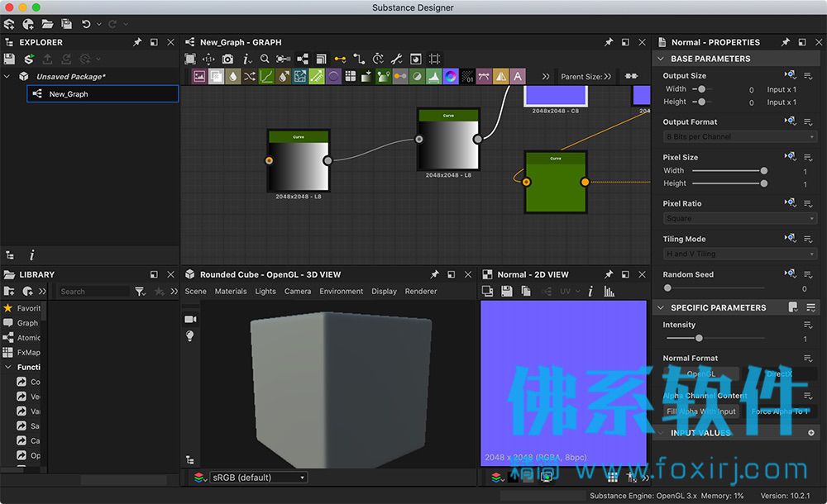827x504 pixels.
Task: Open the Output Format dropdown
Action: point(739,136)
